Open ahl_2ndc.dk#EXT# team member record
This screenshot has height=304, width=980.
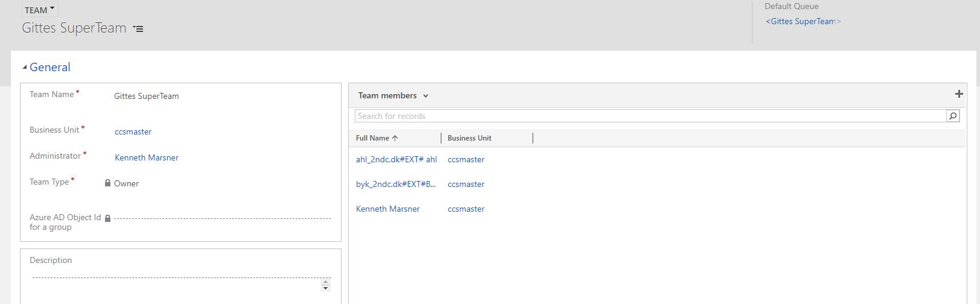[396, 159]
